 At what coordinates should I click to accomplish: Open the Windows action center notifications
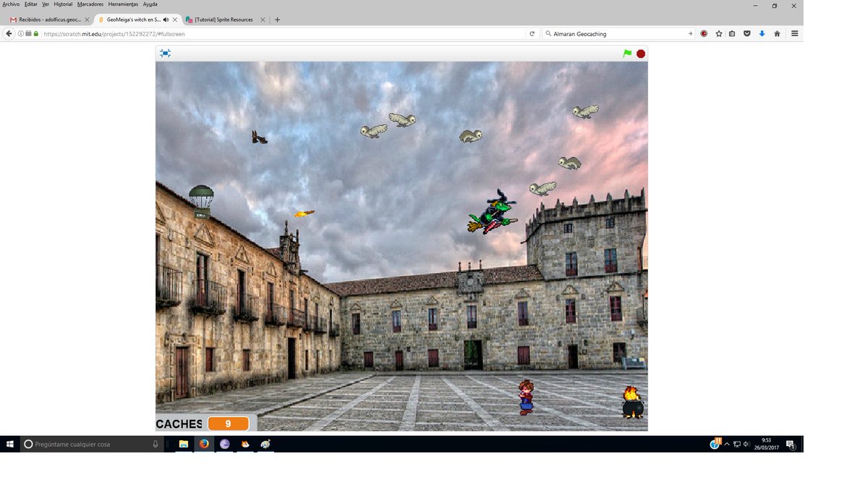click(791, 444)
